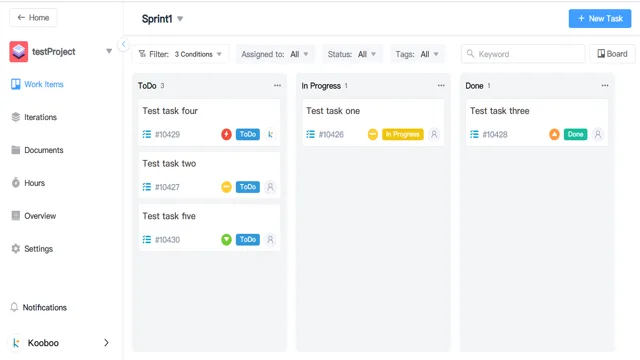The image size is (640, 360).
Task: Open the Test task two card
Action: pyautogui.click(x=209, y=175)
